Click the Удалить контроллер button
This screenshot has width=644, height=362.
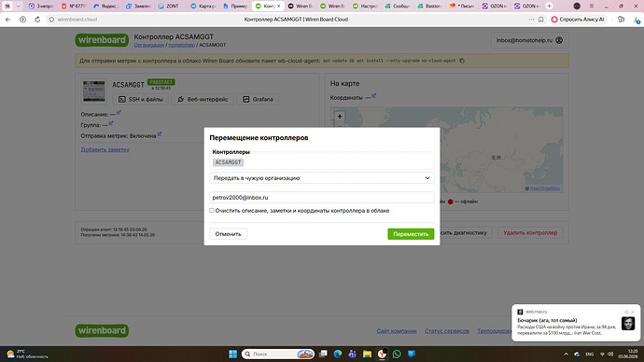point(530,232)
